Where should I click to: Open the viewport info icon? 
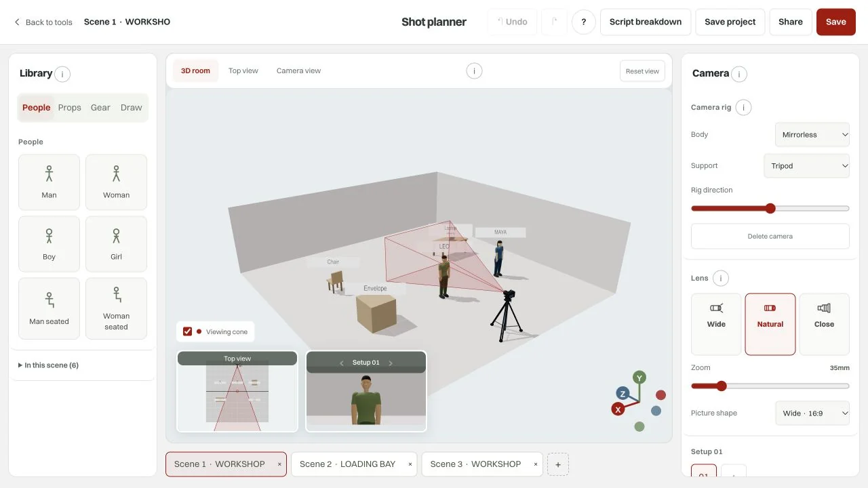click(x=474, y=70)
